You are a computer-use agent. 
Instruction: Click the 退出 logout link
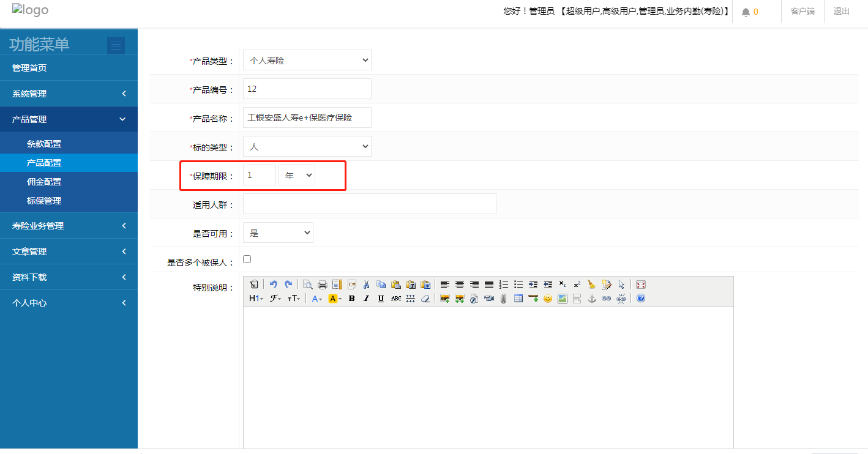(x=842, y=11)
